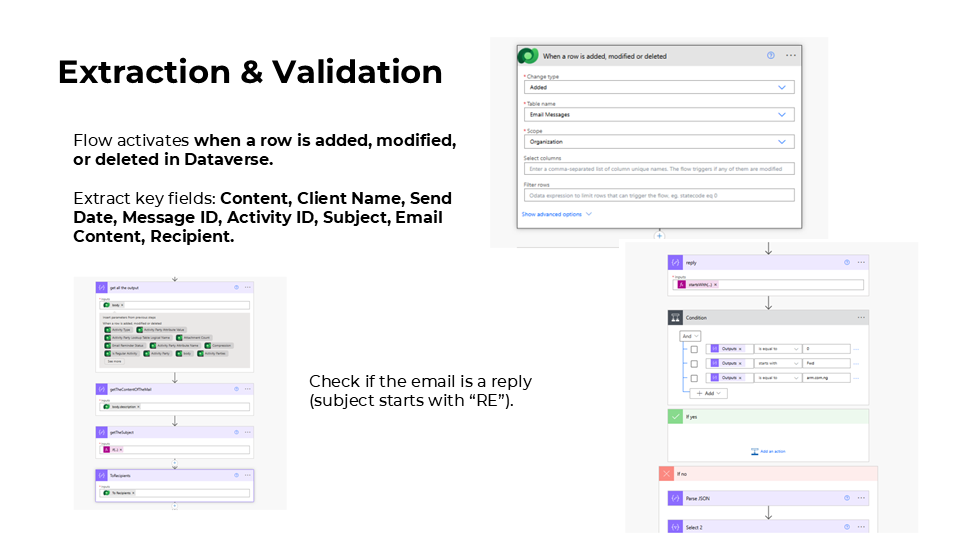Screen dimensions: 960x540
Task: Click the Dataverse trigger icon
Action: click(x=528, y=56)
